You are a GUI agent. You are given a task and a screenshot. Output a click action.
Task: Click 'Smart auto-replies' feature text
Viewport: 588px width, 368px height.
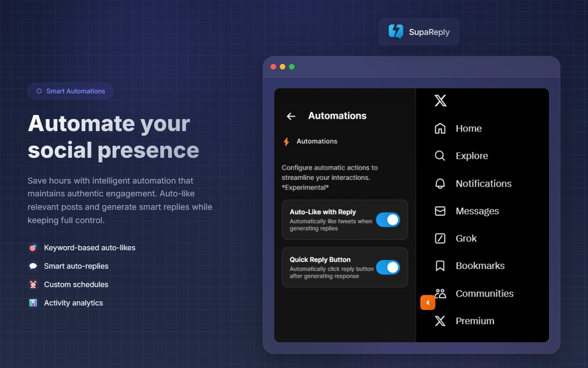[x=76, y=266]
